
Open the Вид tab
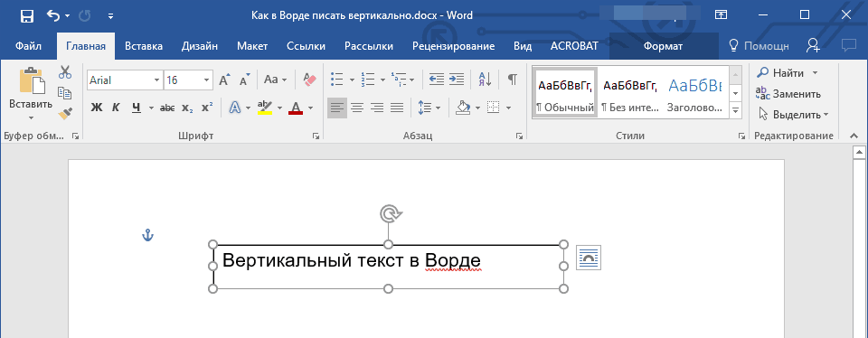click(x=523, y=46)
